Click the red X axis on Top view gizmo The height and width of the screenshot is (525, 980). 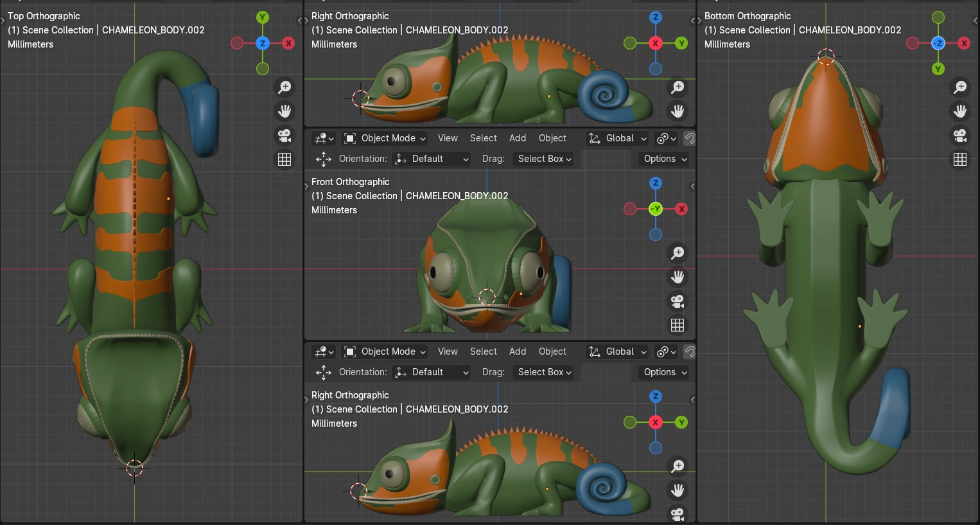tap(288, 43)
